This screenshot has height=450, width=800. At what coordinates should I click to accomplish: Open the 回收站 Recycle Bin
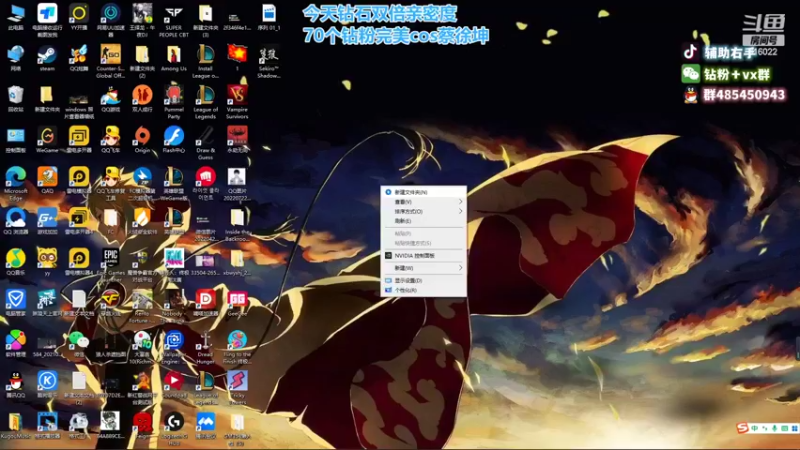coord(16,99)
